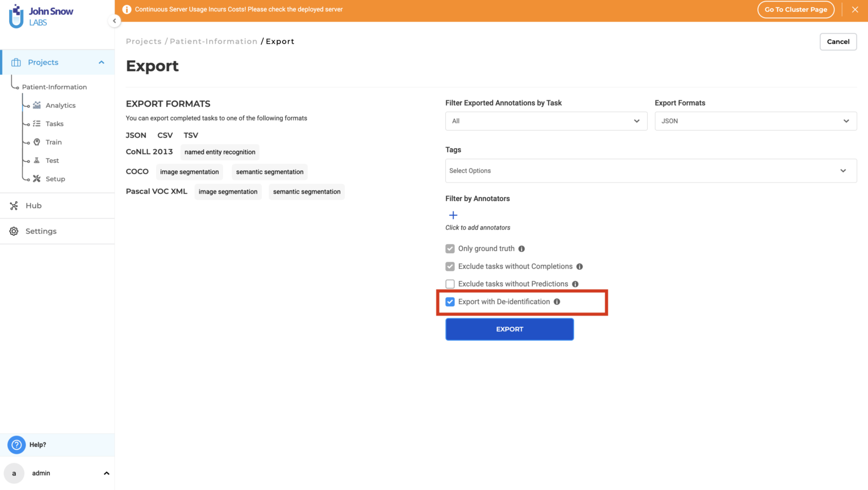Toggle Exclude tasks without Completions checkbox
Screen dimensions: 868x490
pyautogui.click(x=450, y=267)
